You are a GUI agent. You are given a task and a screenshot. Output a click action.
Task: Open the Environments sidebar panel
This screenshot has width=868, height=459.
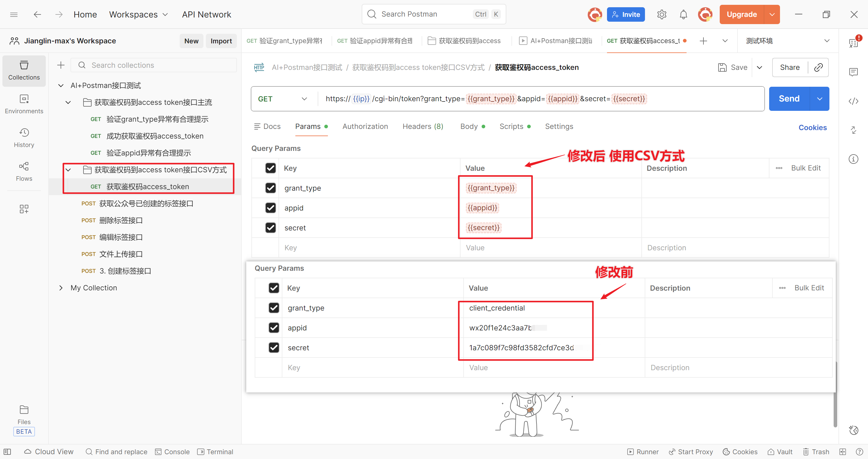point(24,105)
